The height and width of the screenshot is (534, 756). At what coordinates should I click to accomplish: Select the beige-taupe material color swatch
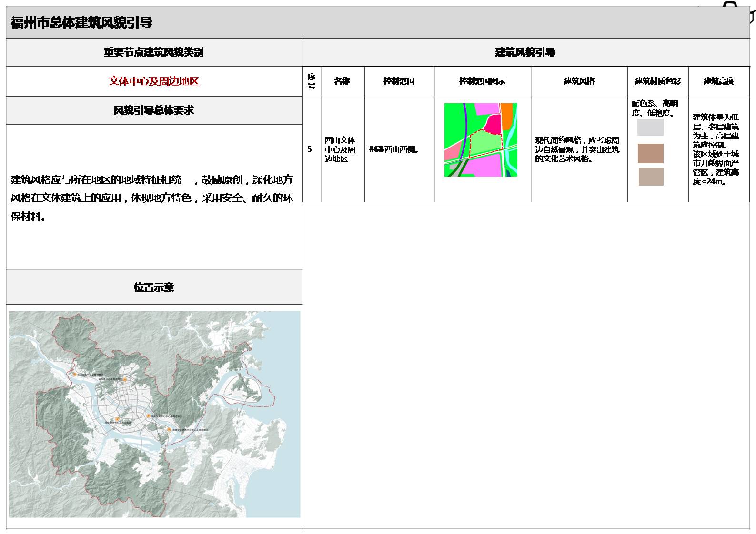tap(651, 177)
